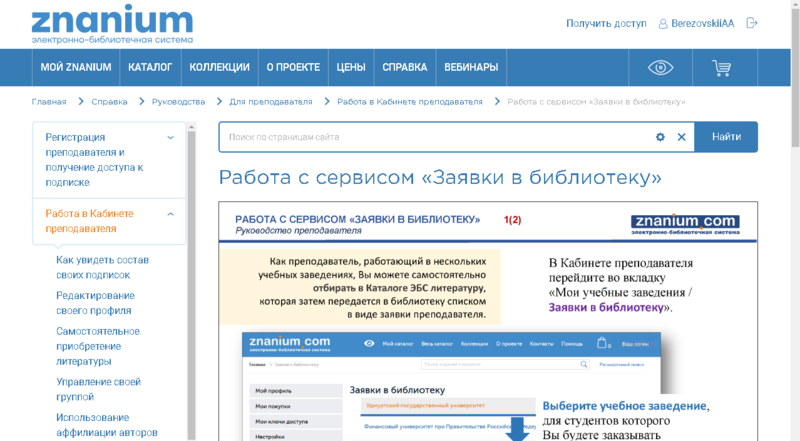The image size is (800, 441).
Task: Select ЦЕНЫ in navigation bar
Action: coord(351,67)
